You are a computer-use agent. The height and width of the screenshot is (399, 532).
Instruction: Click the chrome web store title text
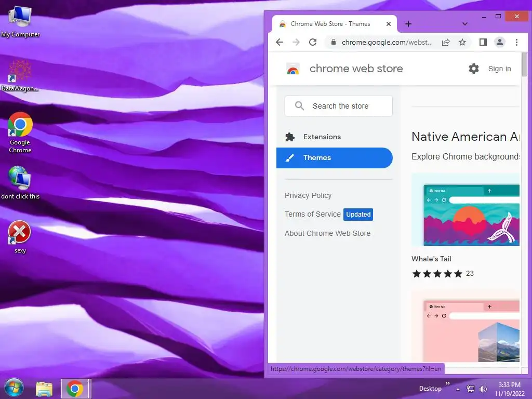[356, 69]
